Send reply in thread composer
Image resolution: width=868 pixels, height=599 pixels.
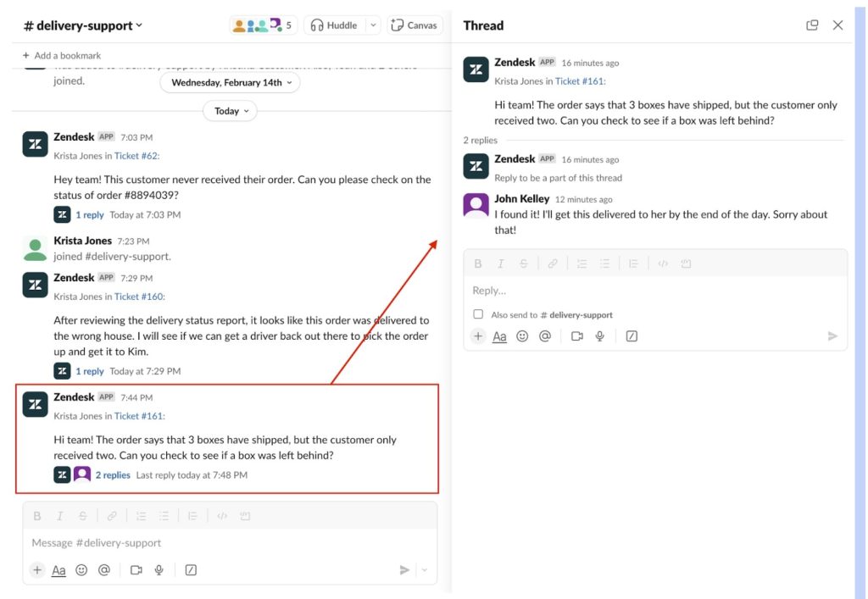(832, 336)
